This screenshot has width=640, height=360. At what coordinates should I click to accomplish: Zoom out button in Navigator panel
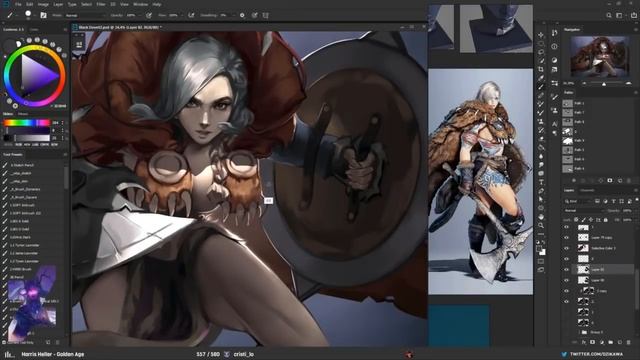[x=584, y=83]
